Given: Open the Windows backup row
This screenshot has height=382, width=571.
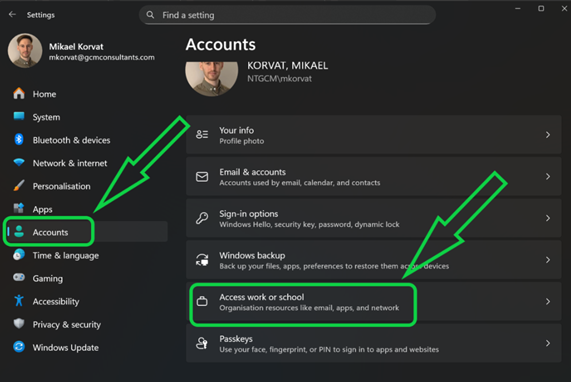Looking at the screenshot, I should pyautogui.click(x=374, y=260).
